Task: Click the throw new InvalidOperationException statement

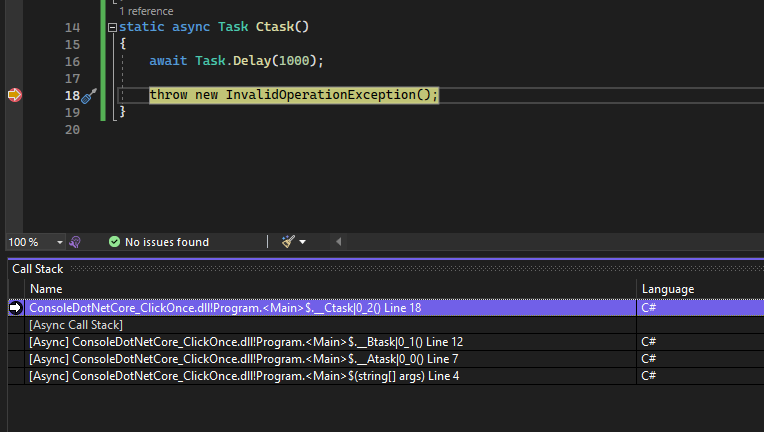Action: coord(294,95)
